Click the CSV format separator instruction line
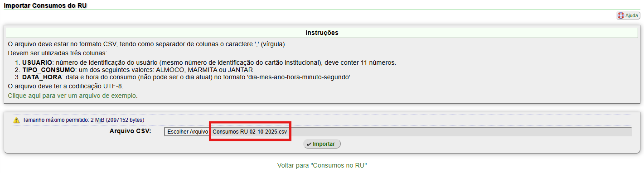This screenshot has height=173, width=644. (147, 44)
